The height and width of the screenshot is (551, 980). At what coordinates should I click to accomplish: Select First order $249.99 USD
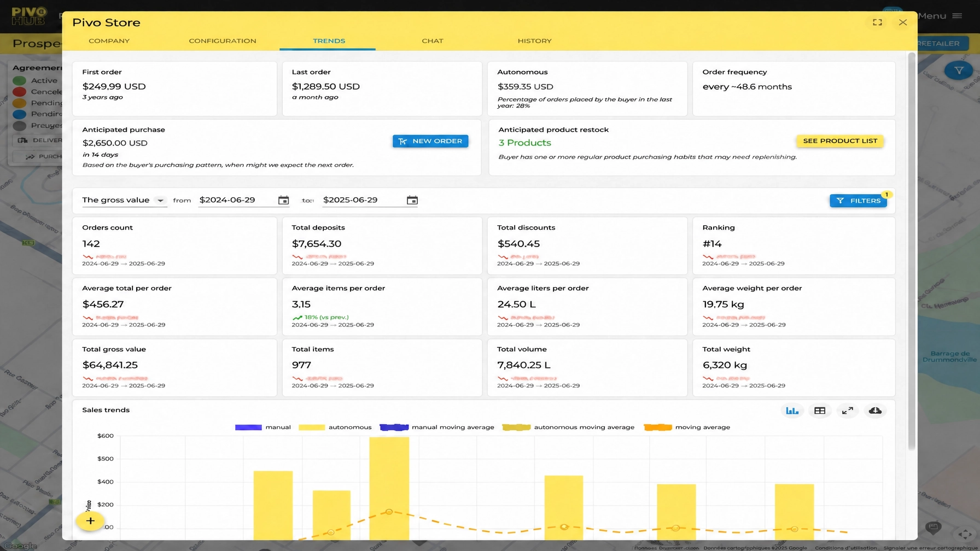coord(114,86)
